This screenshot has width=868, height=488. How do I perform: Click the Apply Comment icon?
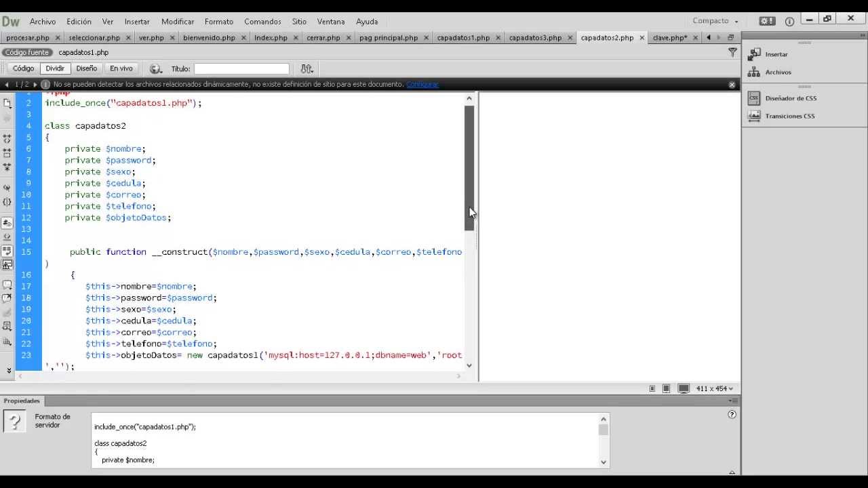[x=7, y=285]
